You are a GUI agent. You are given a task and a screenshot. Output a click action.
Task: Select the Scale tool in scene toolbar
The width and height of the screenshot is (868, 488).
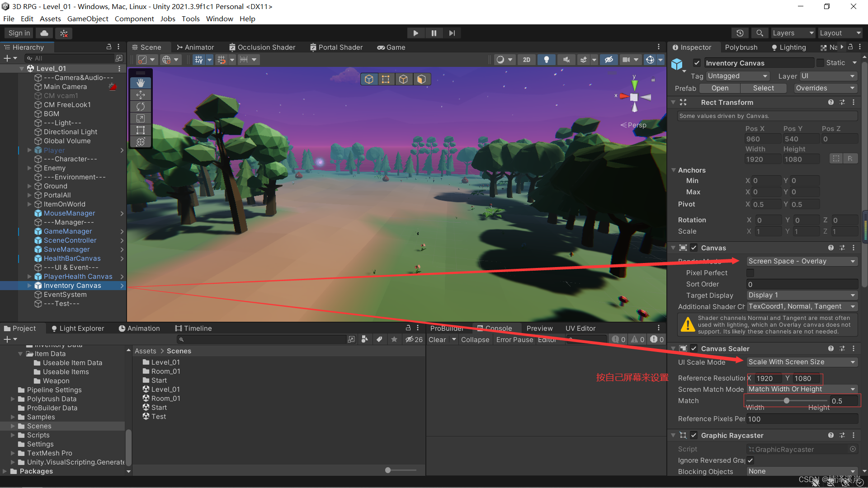tap(141, 118)
